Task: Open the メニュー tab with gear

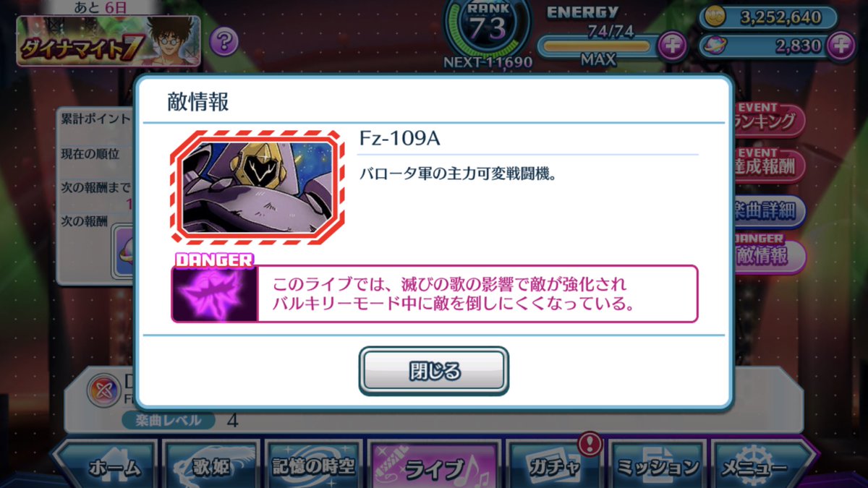Action: click(x=759, y=466)
